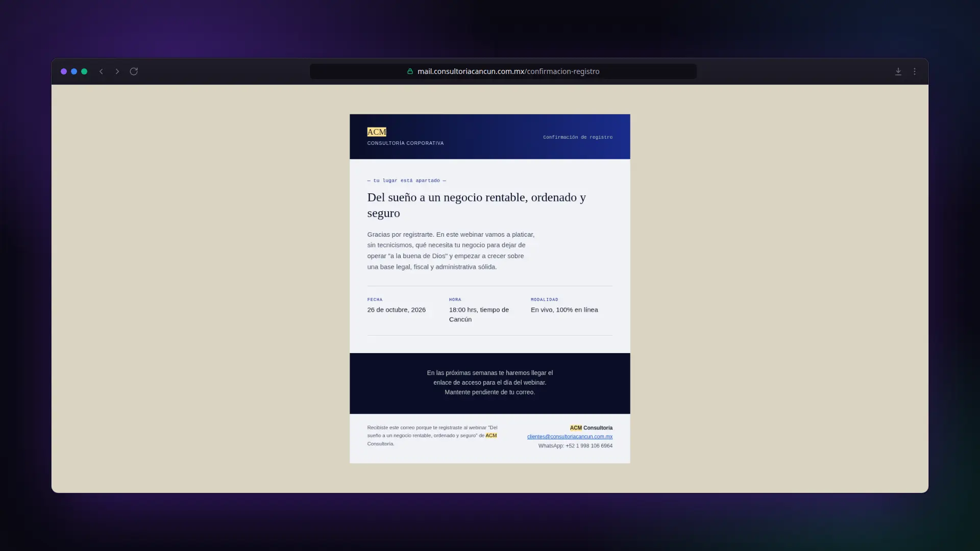Click the 'CONSULTORÍA CORPORATIVA' tagline
980x551 pixels.
(405, 143)
